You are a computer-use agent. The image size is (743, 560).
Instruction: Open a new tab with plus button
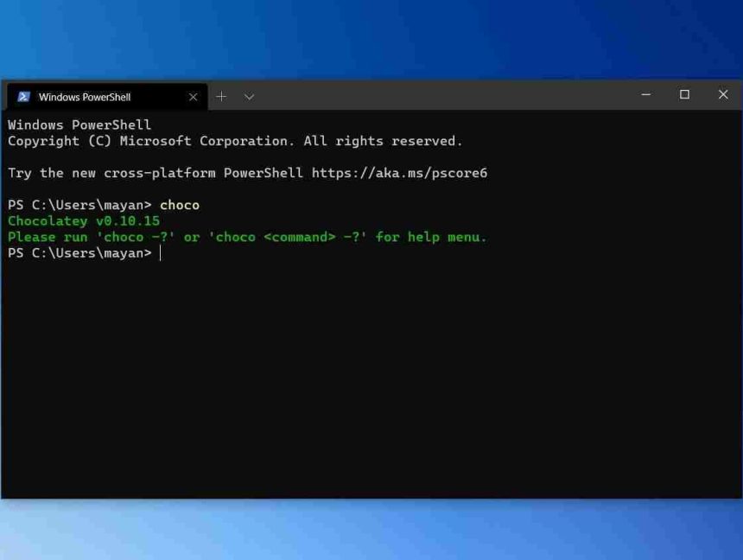[x=221, y=97]
